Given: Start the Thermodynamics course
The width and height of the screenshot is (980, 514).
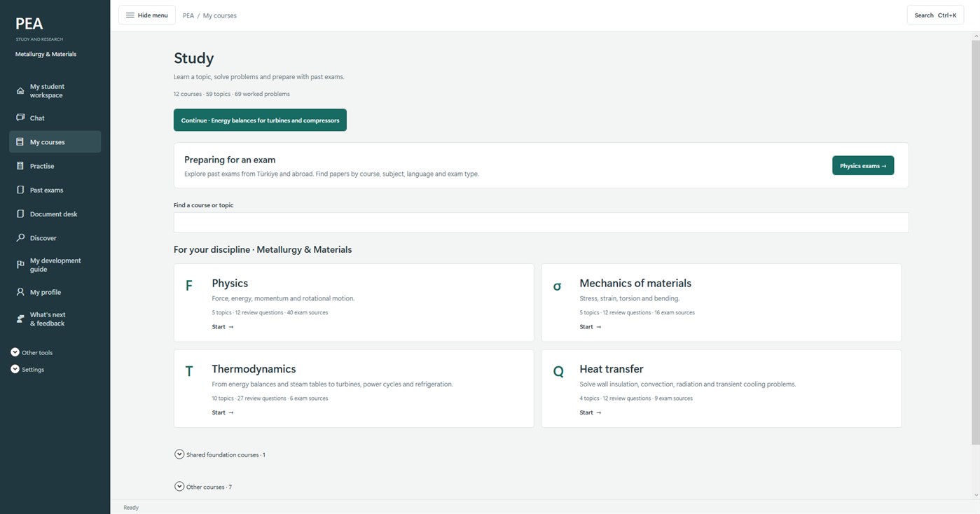Looking at the screenshot, I should [223, 412].
